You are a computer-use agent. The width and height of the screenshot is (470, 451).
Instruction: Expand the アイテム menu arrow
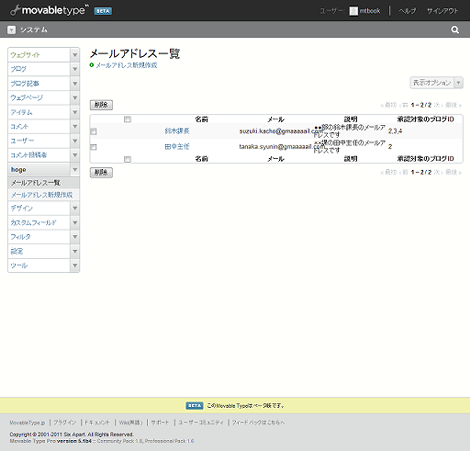point(75,112)
